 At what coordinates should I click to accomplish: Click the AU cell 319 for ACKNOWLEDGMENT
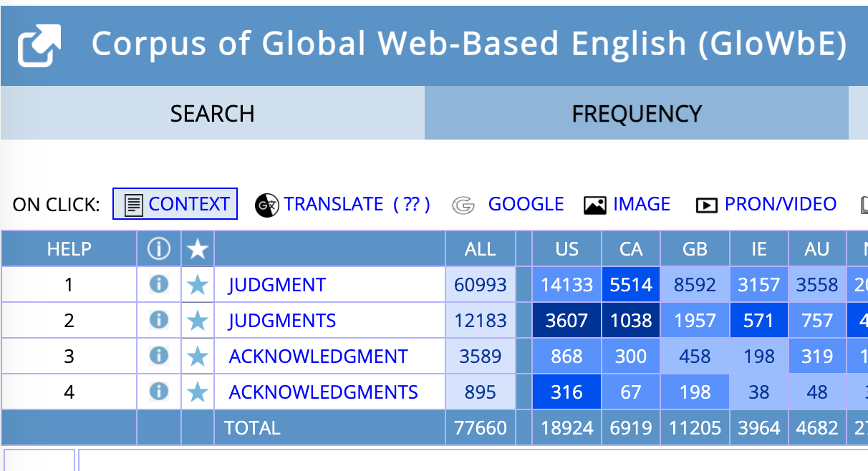pos(817,356)
